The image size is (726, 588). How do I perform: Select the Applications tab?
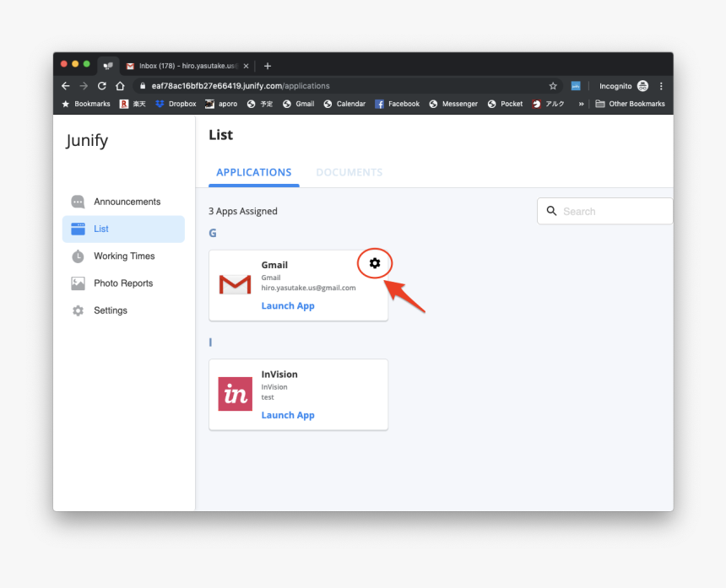(x=253, y=172)
